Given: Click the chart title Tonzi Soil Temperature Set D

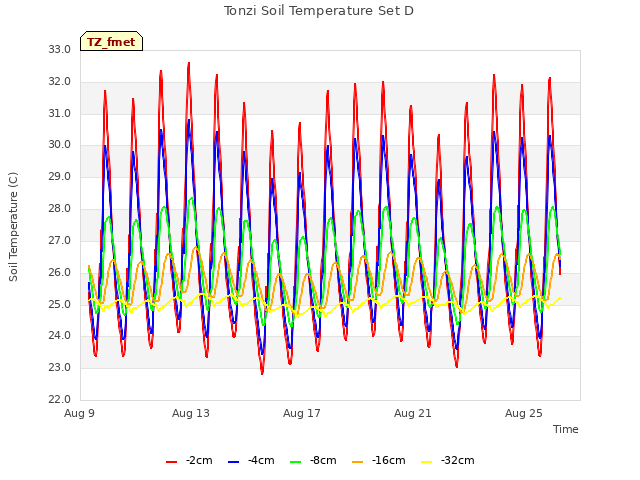Looking at the screenshot, I should coord(319,11).
